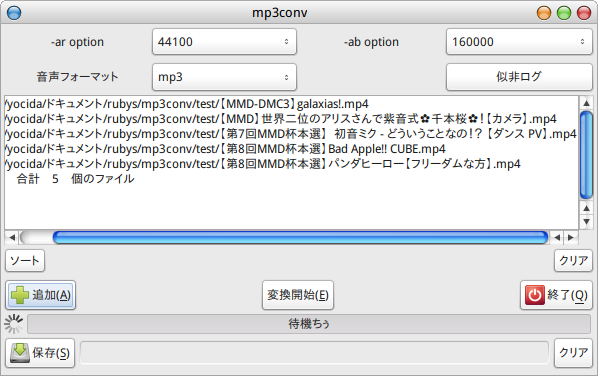Start conversion with 変換開始(E) button

click(298, 295)
